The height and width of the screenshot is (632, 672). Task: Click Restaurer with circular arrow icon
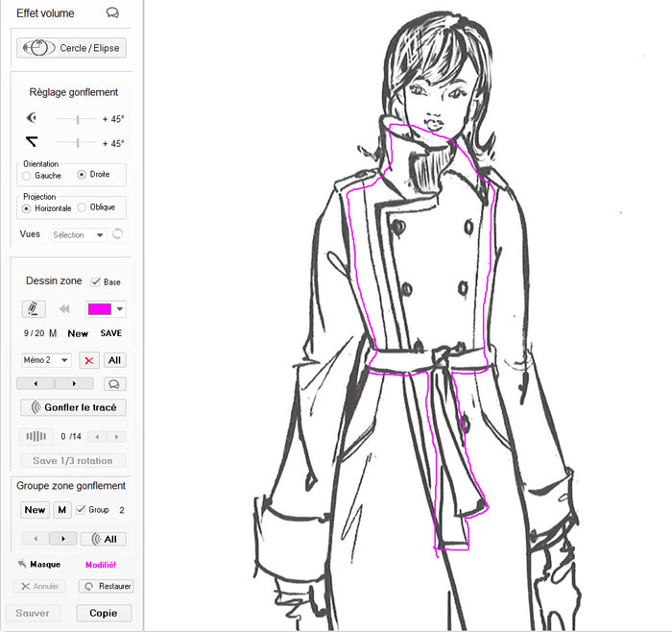(106, 586)
